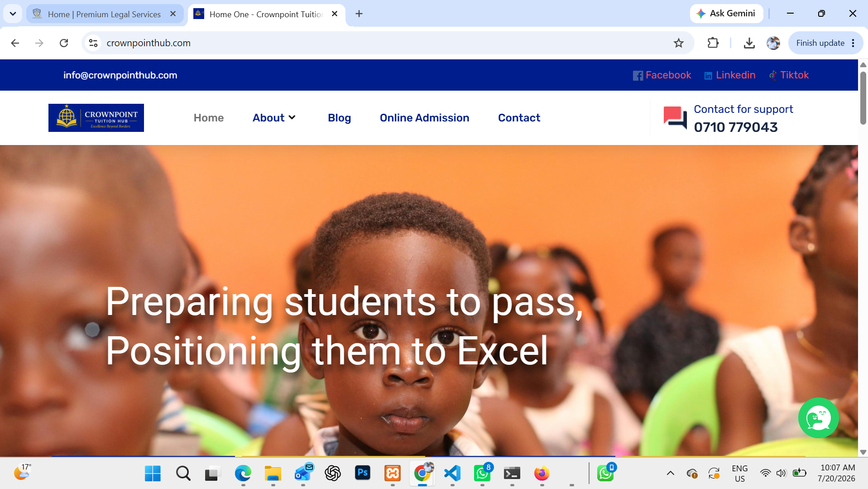Click the Crownpoint Tuition Hub logo

[x=96, y=118]
